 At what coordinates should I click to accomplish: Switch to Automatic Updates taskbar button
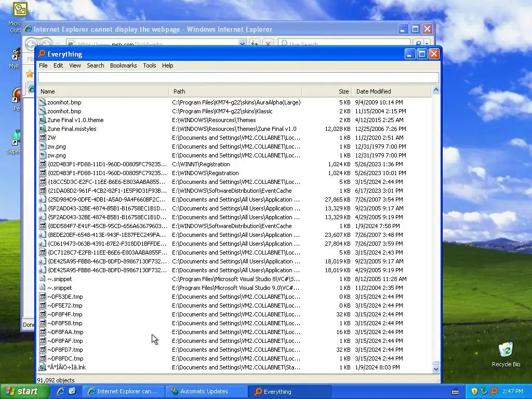coord(207,391)
